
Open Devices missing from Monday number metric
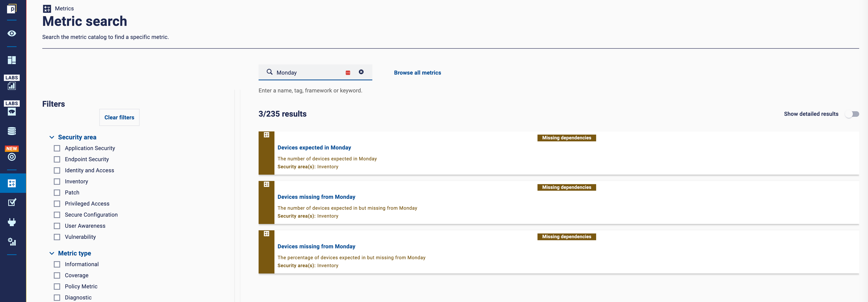[316, 197]
